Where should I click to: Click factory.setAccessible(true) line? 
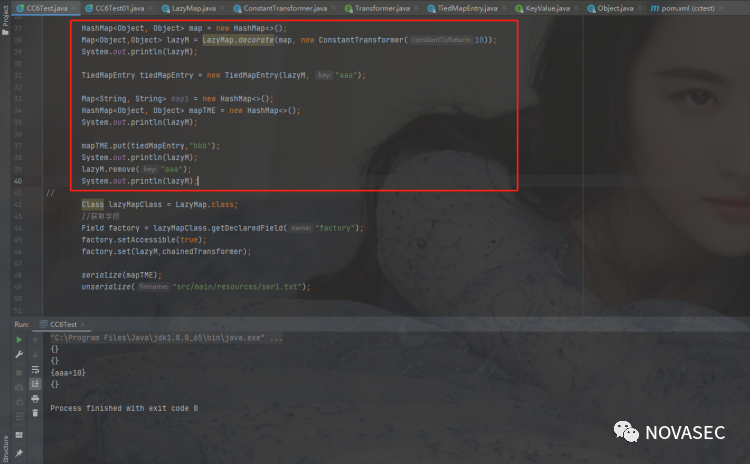[143, 240]
